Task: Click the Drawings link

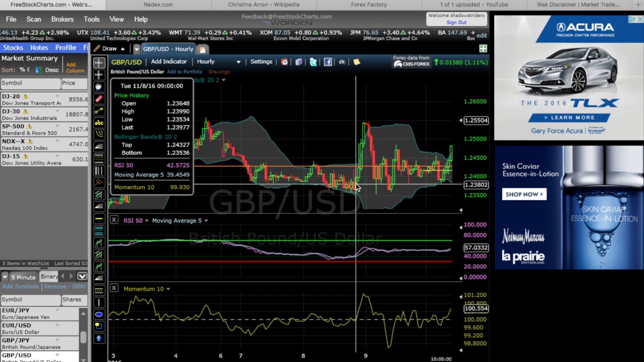Action: pos(219,72)
